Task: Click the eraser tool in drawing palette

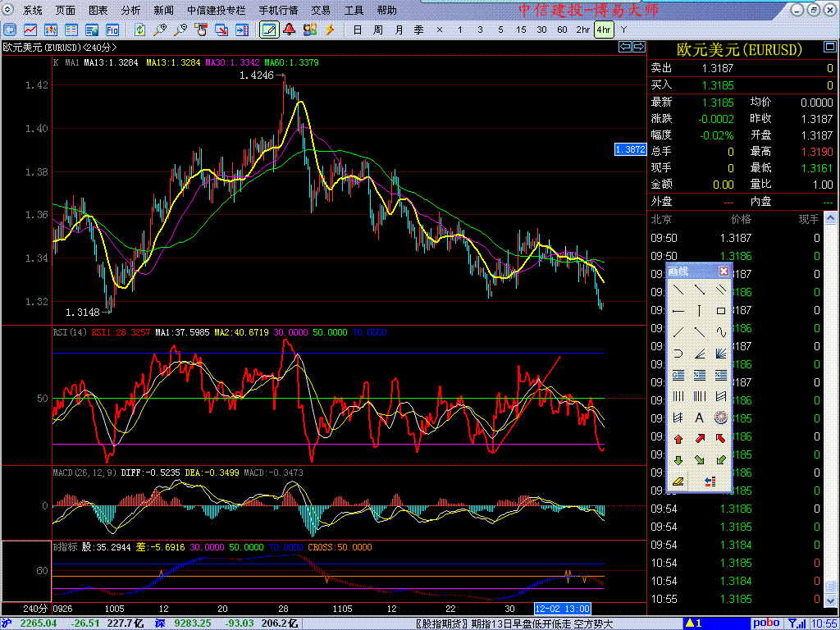Action: click(x=678, y=482)
